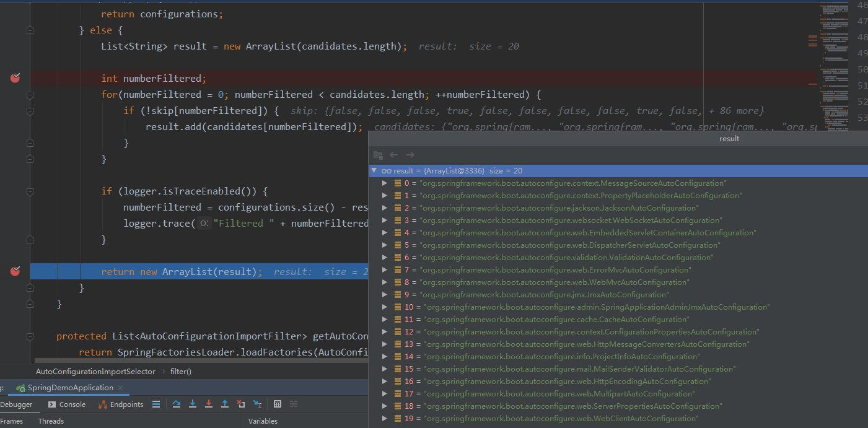Expand item 18 ServerPropertiesAutoConfiguration arrow

pos(385,406)
